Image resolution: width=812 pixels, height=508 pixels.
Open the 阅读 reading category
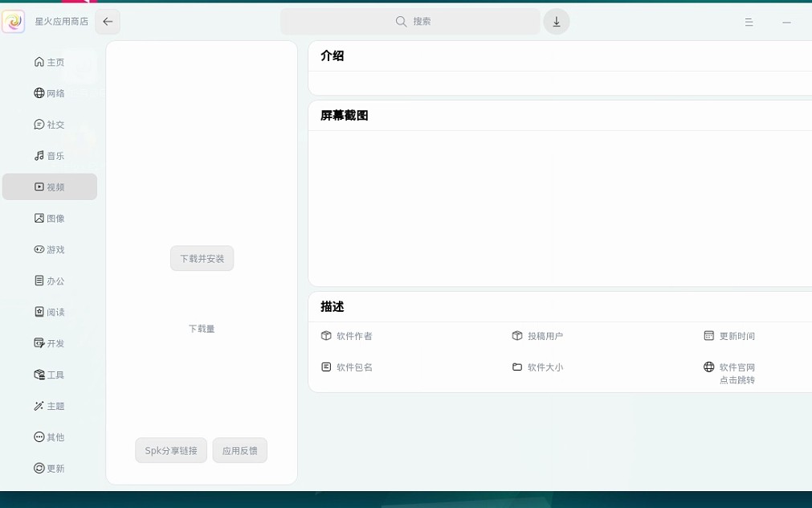point(50,313)
